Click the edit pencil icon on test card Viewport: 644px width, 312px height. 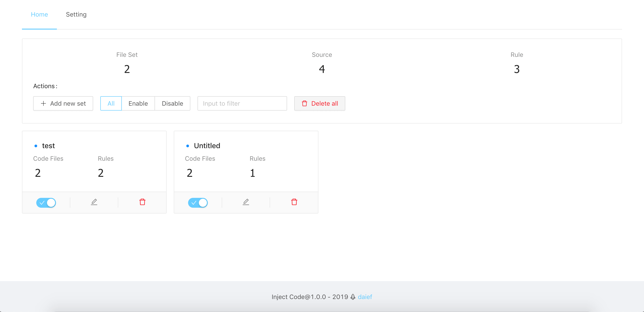pos(94,202)
